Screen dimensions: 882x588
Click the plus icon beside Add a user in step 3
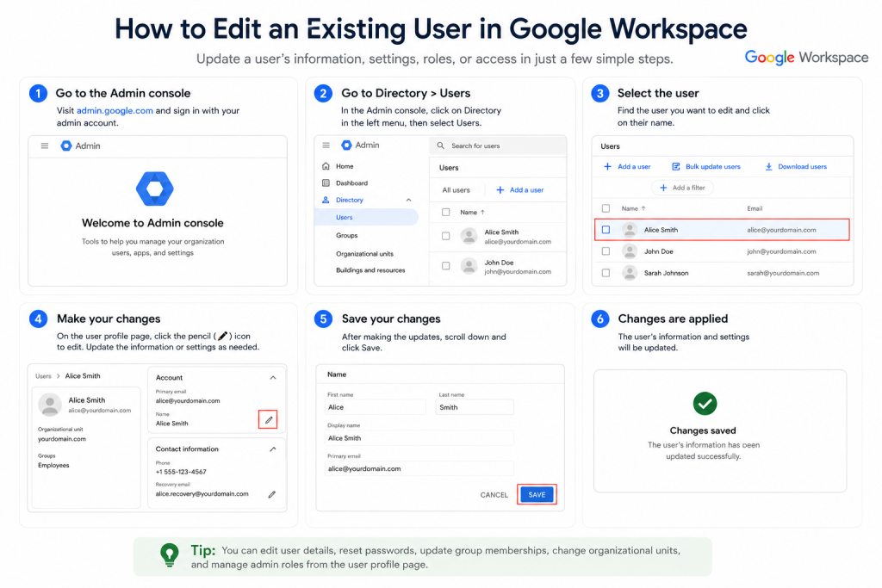(607, 166)
